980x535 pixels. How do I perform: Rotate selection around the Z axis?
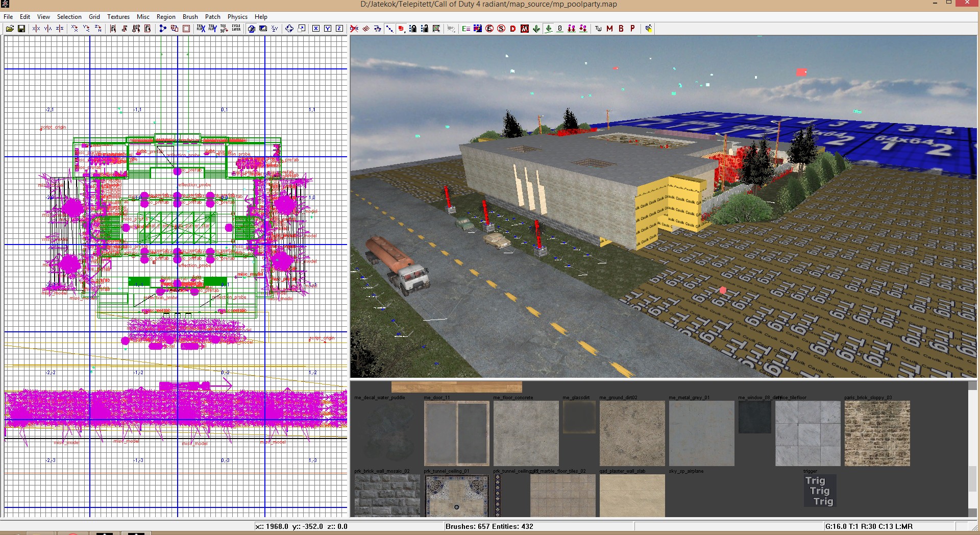click(x=98, y=29)
